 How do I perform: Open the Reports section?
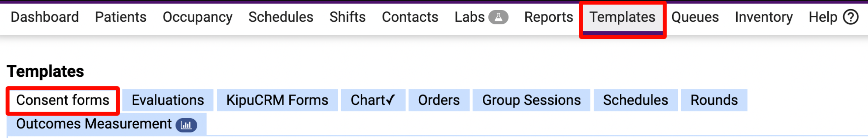pos(548,17)
